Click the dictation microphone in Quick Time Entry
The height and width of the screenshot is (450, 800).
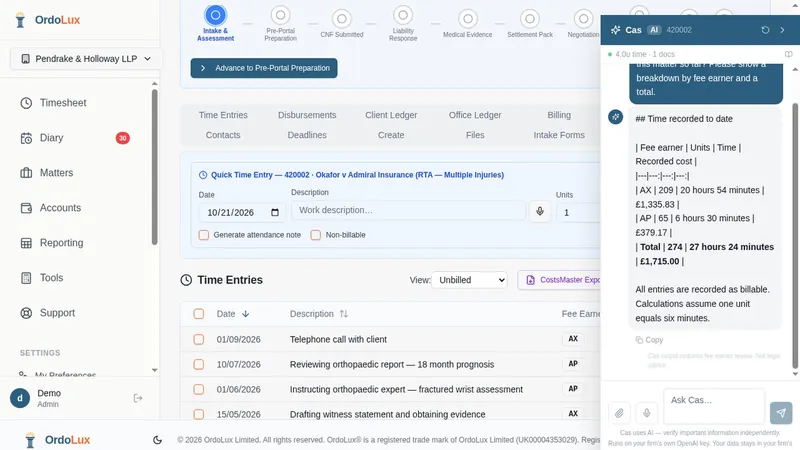(540, 211)
